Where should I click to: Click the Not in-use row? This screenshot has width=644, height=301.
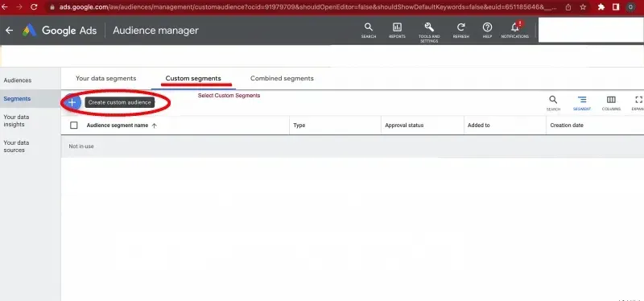pos(353,146)
